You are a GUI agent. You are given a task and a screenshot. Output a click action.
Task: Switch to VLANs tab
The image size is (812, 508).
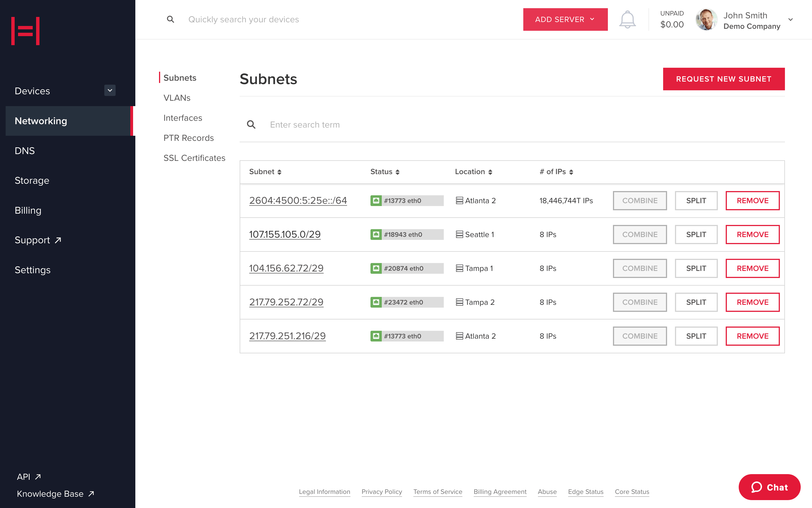coord(177,98)
